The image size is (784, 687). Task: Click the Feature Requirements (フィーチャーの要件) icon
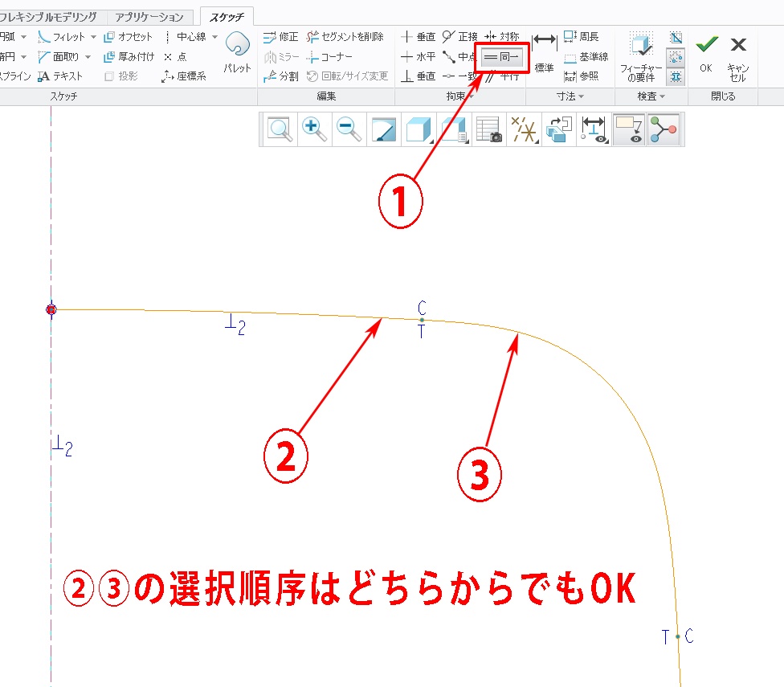(x=639, y=58)
